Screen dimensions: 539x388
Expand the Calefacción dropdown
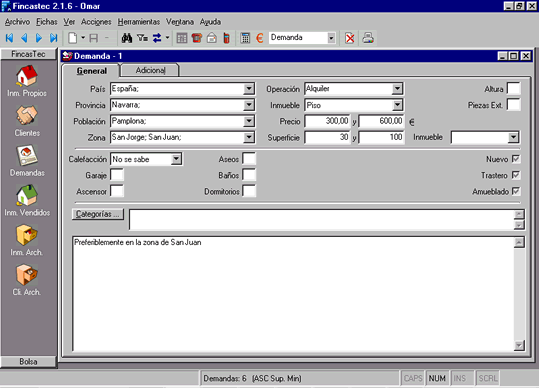coord(176,159)
